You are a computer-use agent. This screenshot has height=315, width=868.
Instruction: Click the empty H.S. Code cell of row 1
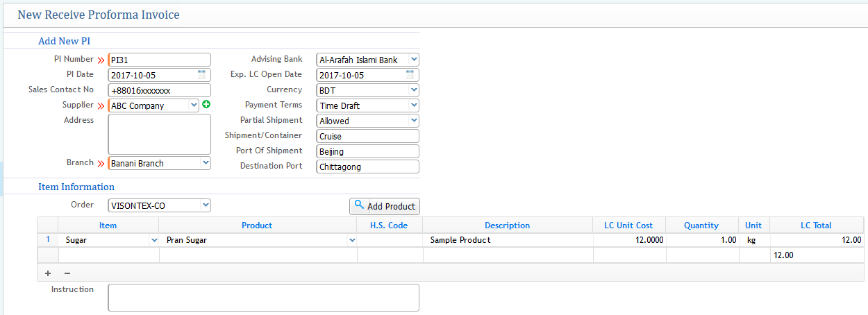pos(390,240)
